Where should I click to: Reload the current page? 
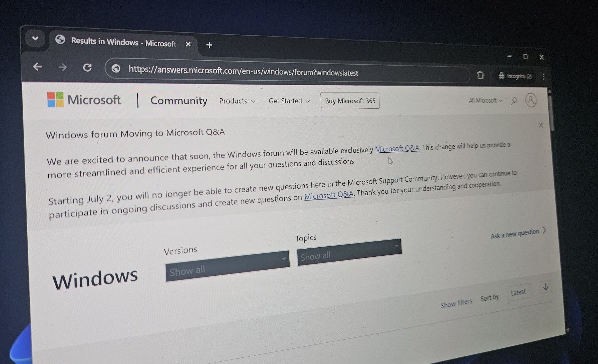(x=87, y=67)
